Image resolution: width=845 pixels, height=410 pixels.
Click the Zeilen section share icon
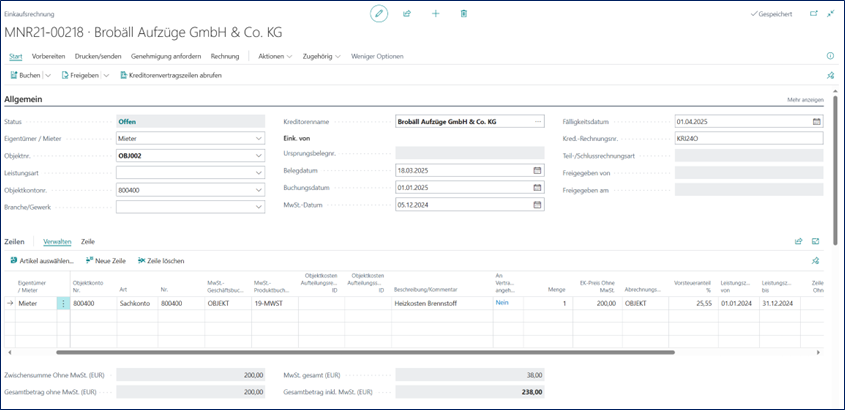tap(799, 241)
